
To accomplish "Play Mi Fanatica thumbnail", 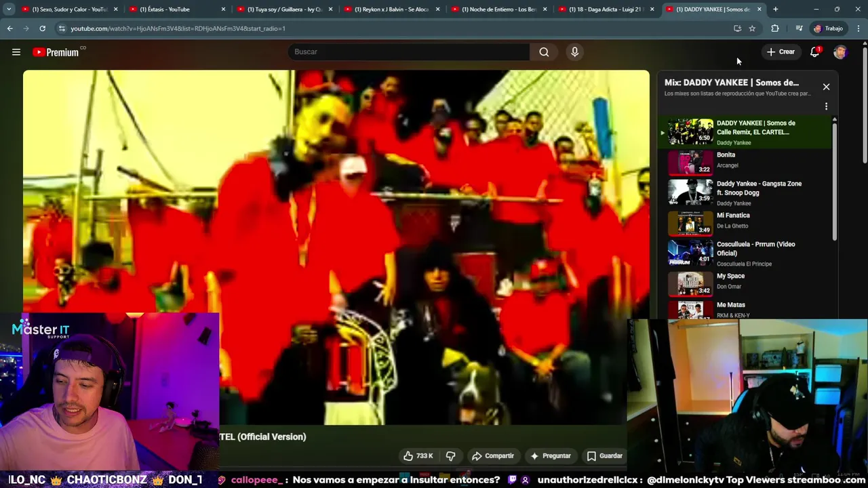I will click(x=690, y=223).
